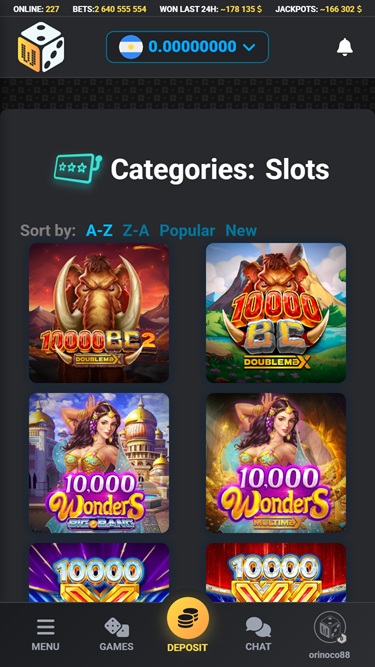Click the jackpots amount in top bar

click(x=341, y=9)
